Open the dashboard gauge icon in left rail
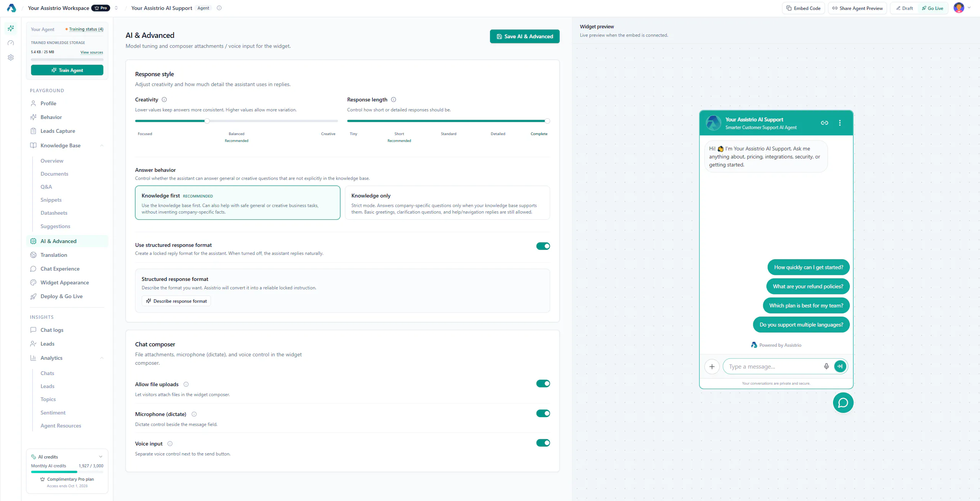The width and height of the screenshot is (980, 501). 11,43
